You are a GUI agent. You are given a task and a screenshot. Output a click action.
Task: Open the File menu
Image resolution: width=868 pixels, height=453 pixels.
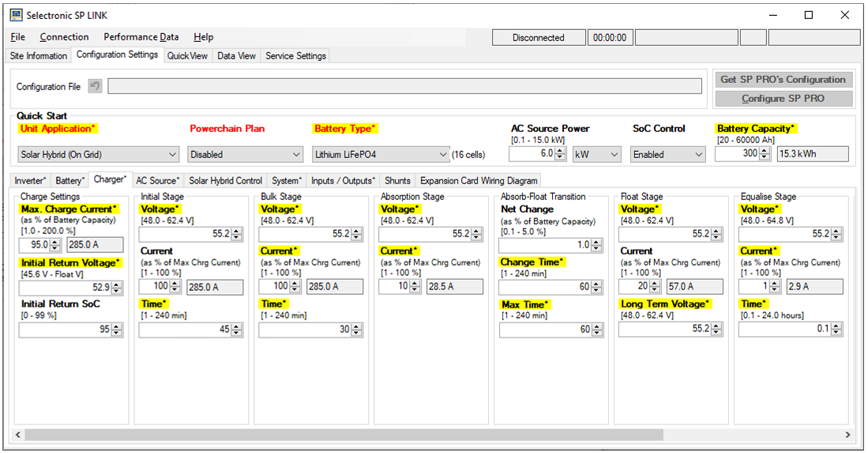pos(17,37)
